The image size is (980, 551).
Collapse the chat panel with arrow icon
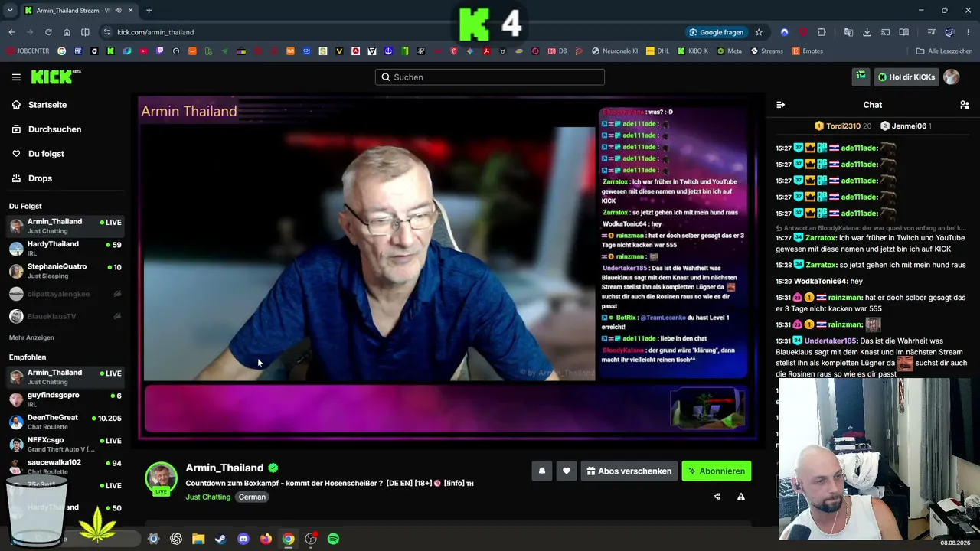pyautogui.click(x=780, y=105)
